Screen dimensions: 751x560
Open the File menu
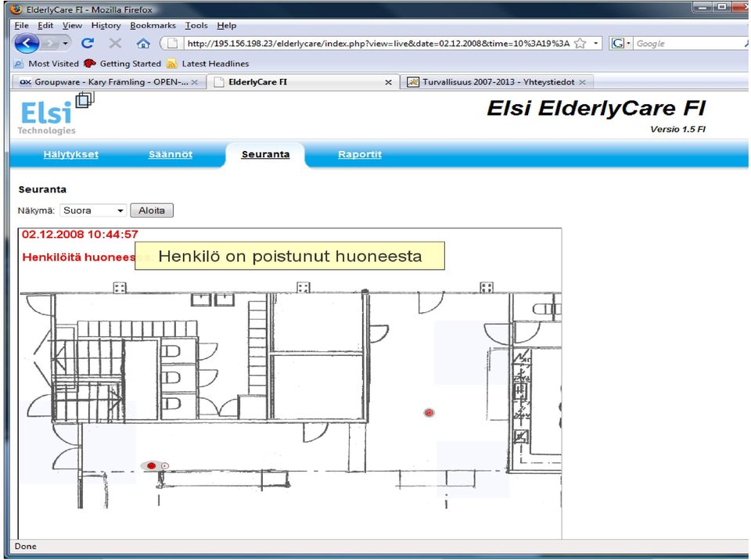coord(22,25)
